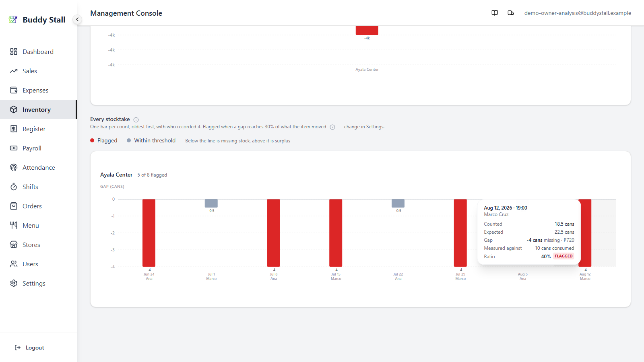Select the Jun 24 Ana stocktake bar
644x362 pixels.
(x=149, y=233)
